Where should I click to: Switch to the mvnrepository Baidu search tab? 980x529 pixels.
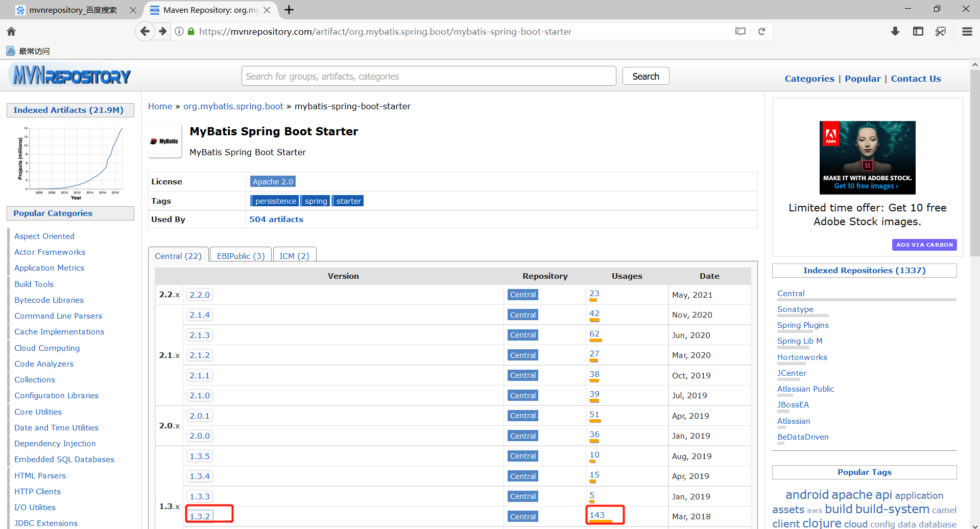[73, 10]
